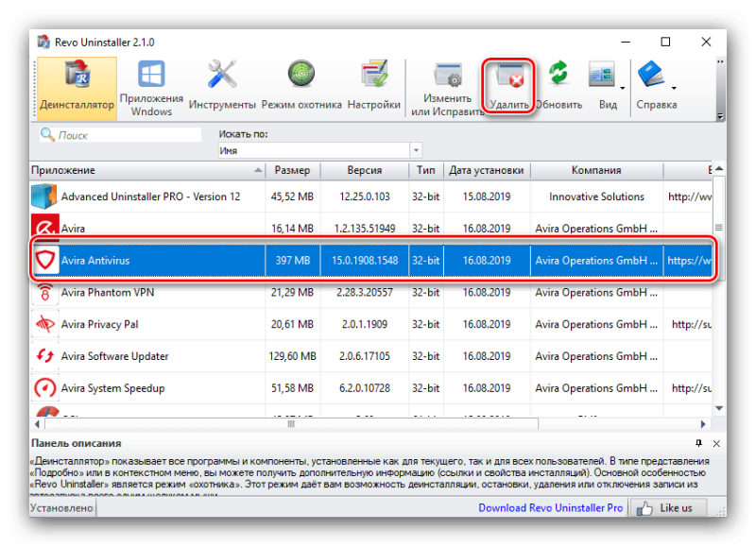Select Advanced Uninstaller PRO - Version 12 row
The image size is (756, 547).
371,197
